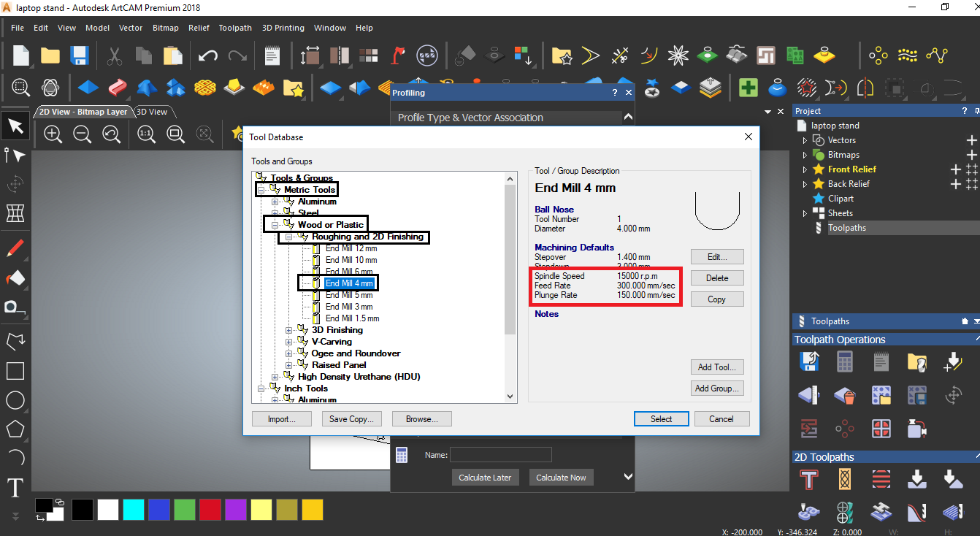Pick the cyan color swatch
The width and height of the screenshot is (980, 536).
pyautogui.click(x=133, y=510)
